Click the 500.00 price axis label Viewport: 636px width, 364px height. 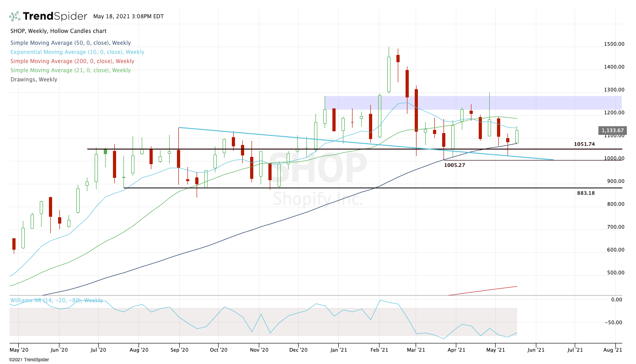pos(615,273)
